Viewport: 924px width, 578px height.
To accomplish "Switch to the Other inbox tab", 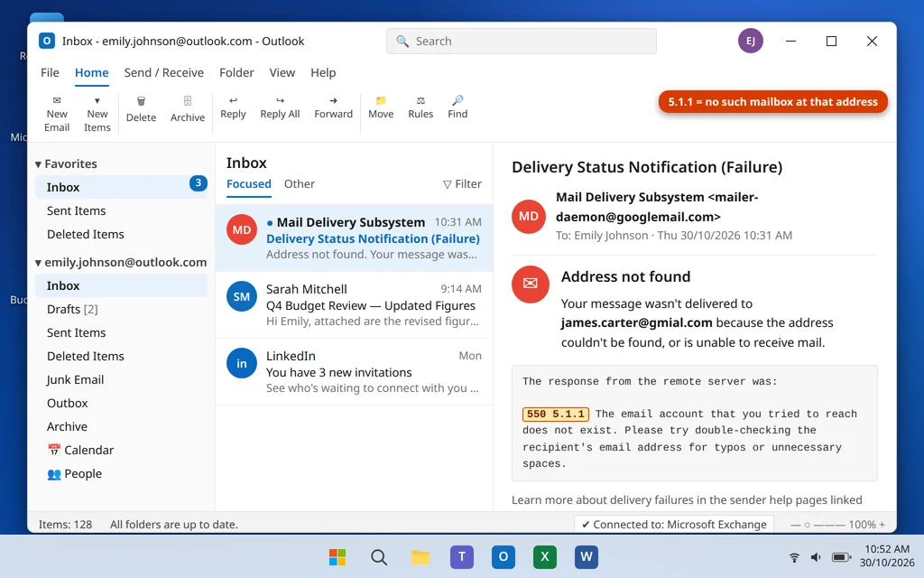I will 300,184.
